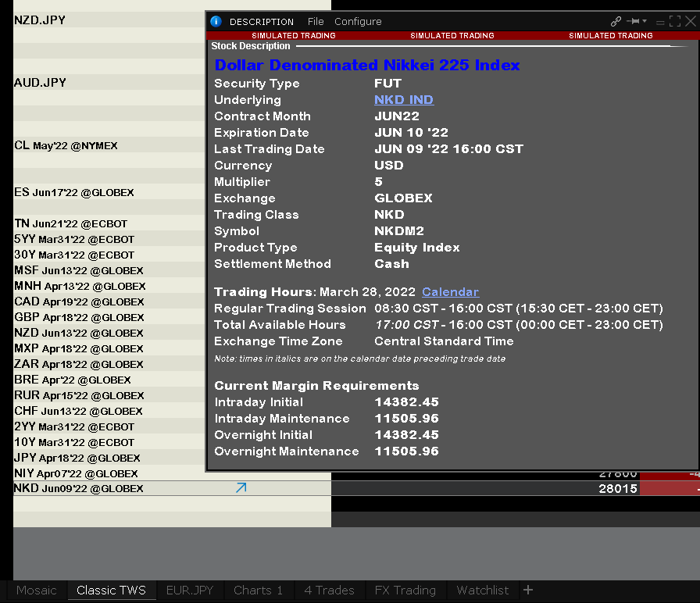Switch to the 4 Trades tab

328,591
